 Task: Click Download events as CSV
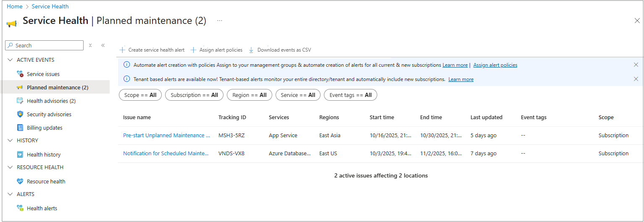280,50
